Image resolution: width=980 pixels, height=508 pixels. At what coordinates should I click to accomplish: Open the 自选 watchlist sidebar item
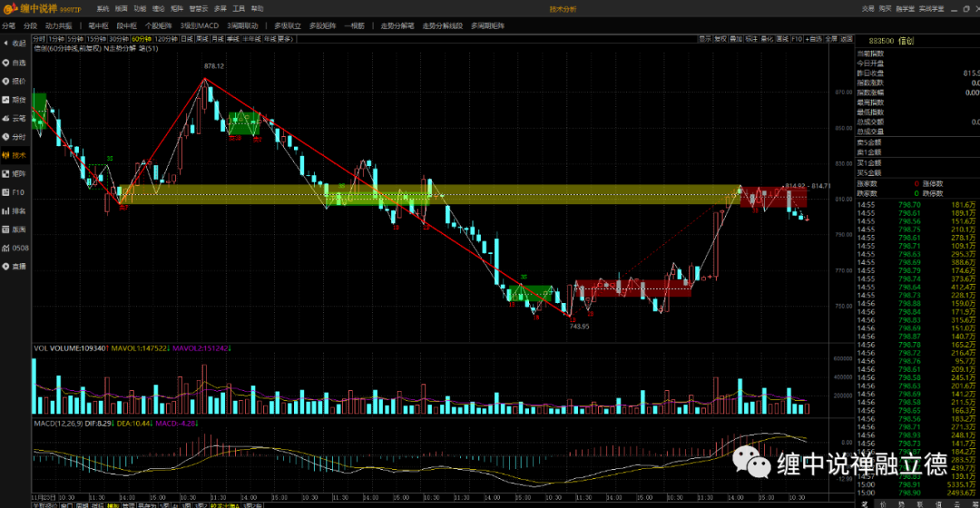pyautogui.click(x=15, y=63)
